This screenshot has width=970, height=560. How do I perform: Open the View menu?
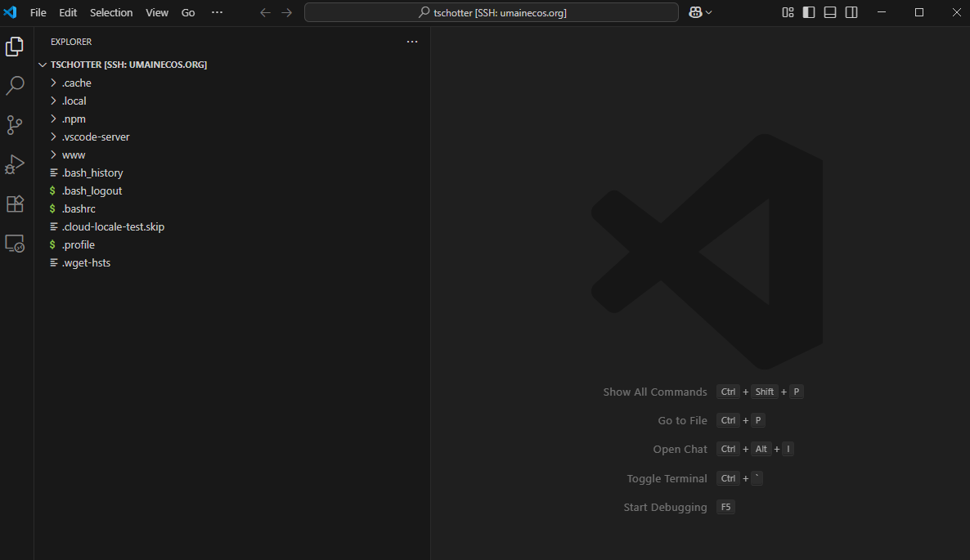point(157,12)
